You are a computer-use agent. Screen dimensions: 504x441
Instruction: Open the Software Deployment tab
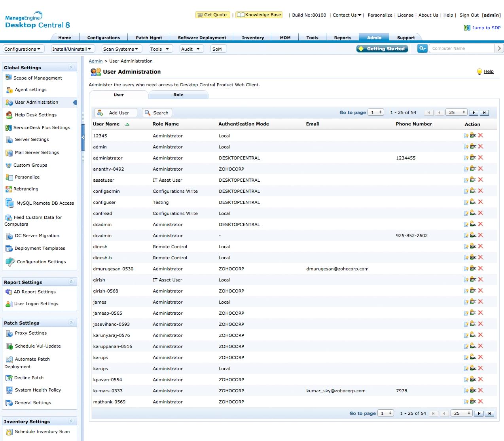click(202, 38)
